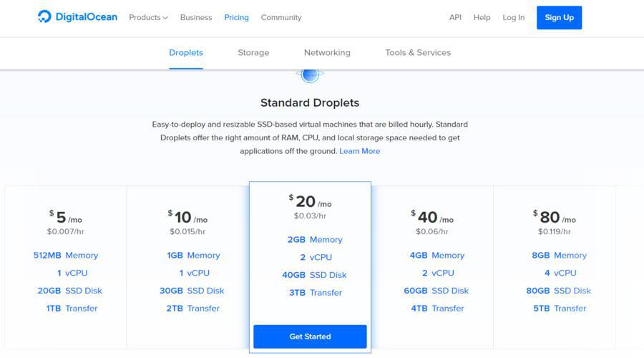Select the $80/mo droplet plan card
This screenshot has height=358, width=644.
555,267
